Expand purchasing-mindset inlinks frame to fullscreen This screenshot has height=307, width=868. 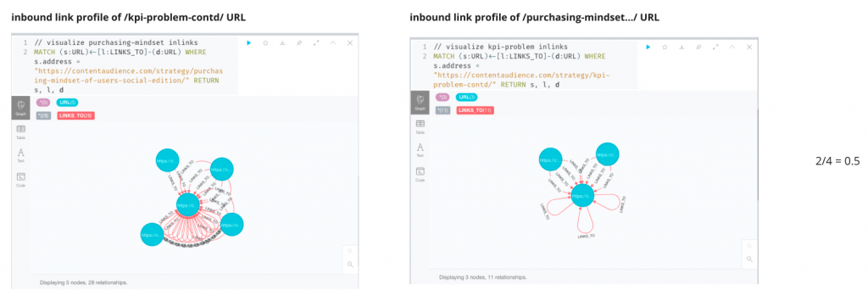(x=316, y=42)
